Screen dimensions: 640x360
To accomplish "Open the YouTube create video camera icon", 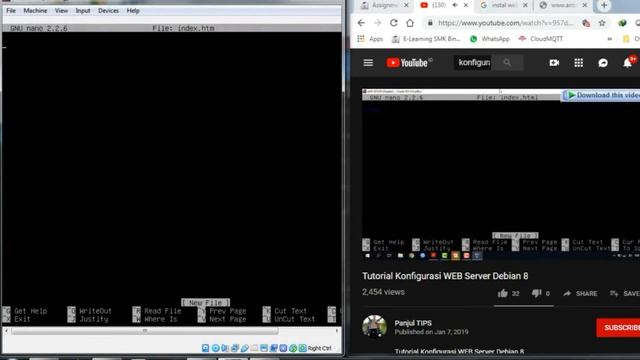I will (x=554, y=62).
